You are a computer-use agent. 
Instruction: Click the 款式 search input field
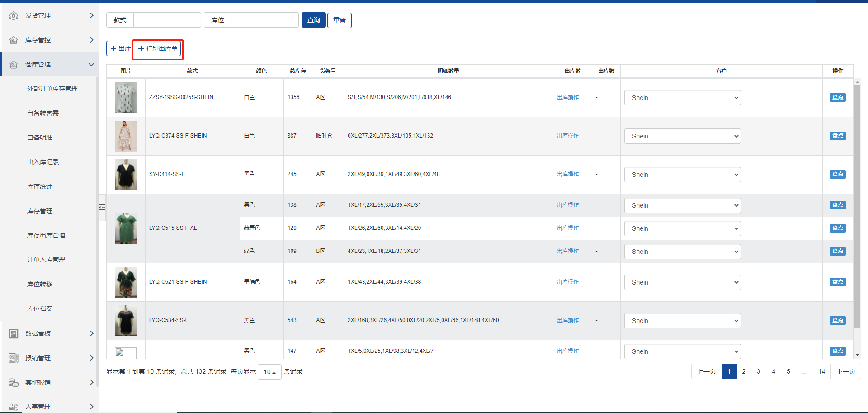pos(167,20)
